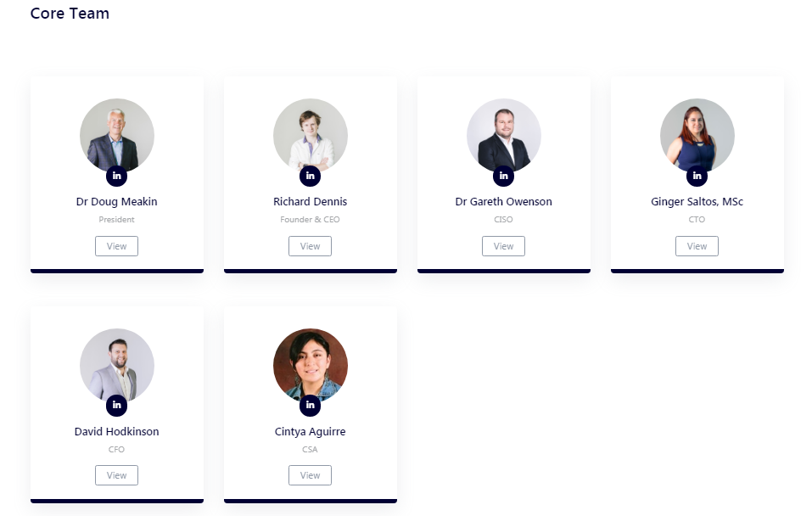The image size is (812, 516).
Task: Select Ginger Saltos's profile photo
Action: [697, 135]
